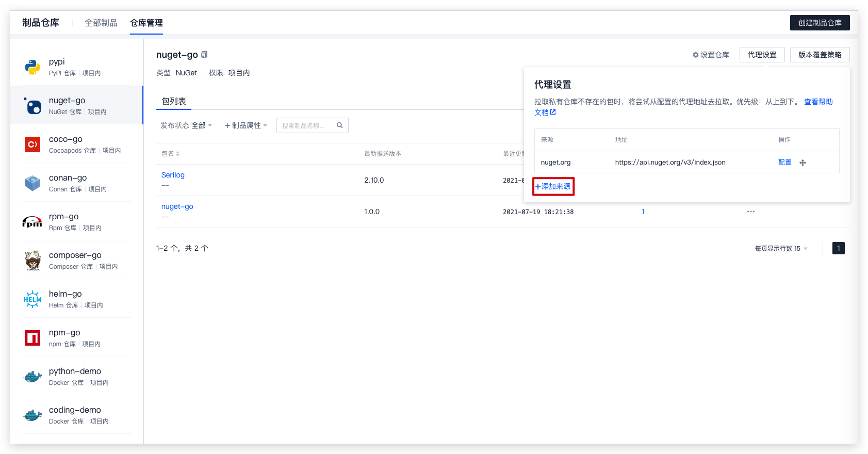
Task: Click the 配置 link for nuget.org
Action: (x=785, y=163)
